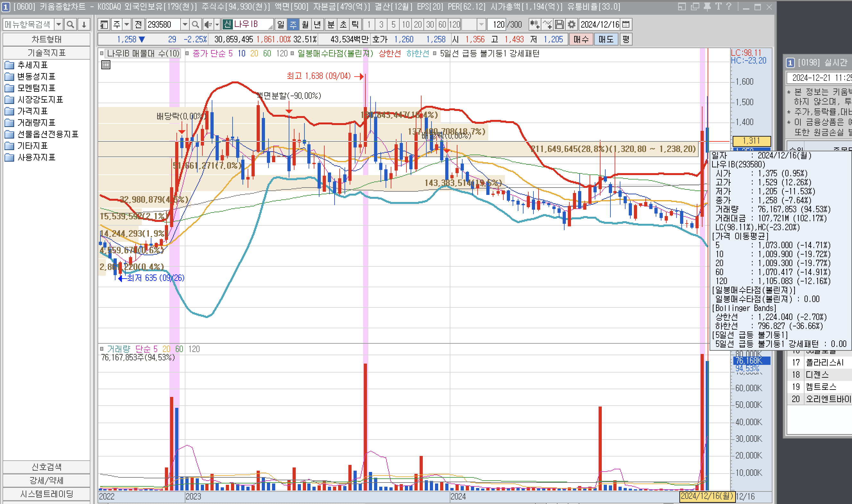The width and height of the screenshot is (852, 504).
Task: Click the pin window icon in title bar
Action: (x=707, y=7)
